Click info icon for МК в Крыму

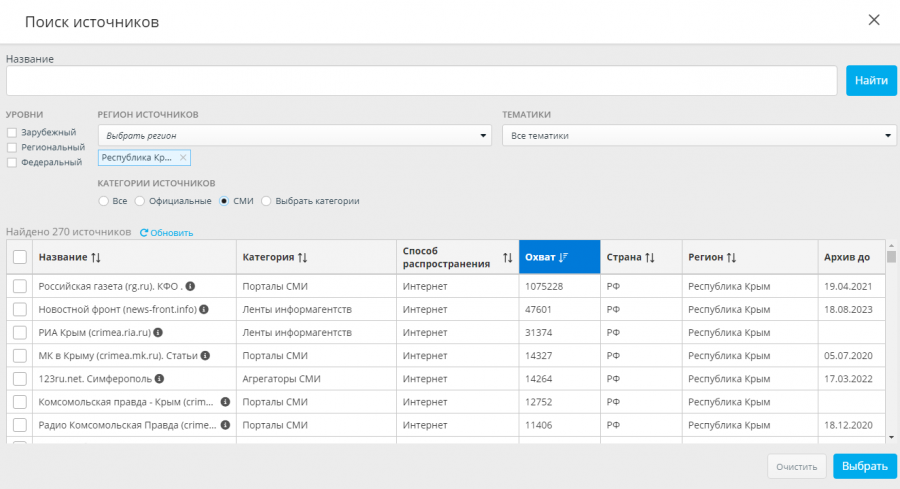204,355
